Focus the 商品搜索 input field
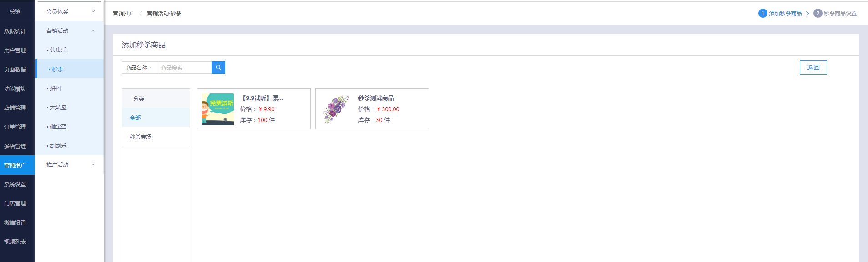868x262 pixels. [184, 67]
